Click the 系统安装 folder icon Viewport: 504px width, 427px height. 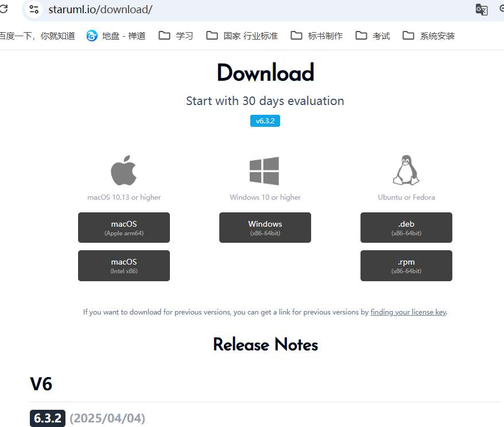[x=408, y=36]
